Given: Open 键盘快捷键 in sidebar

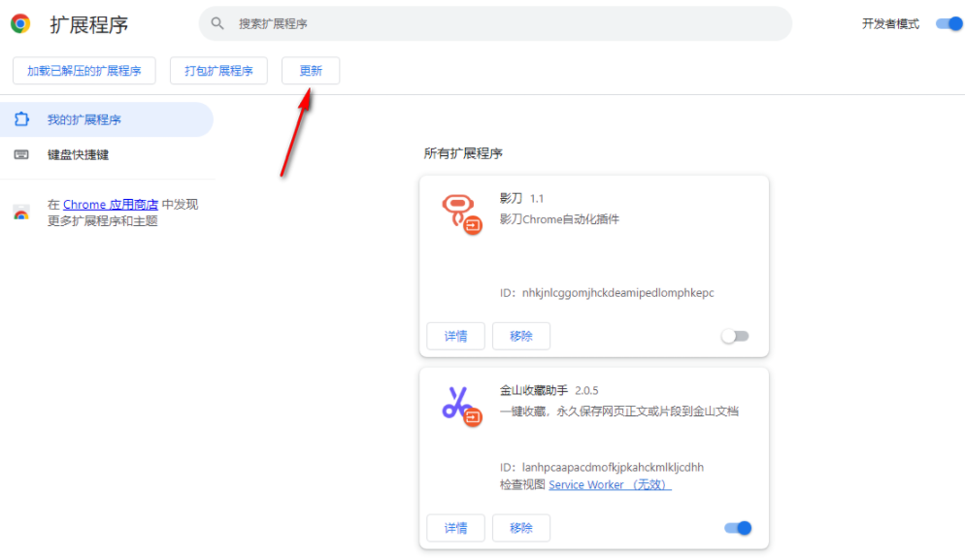Looking at the screenshot, I should (x=107, y=154).
